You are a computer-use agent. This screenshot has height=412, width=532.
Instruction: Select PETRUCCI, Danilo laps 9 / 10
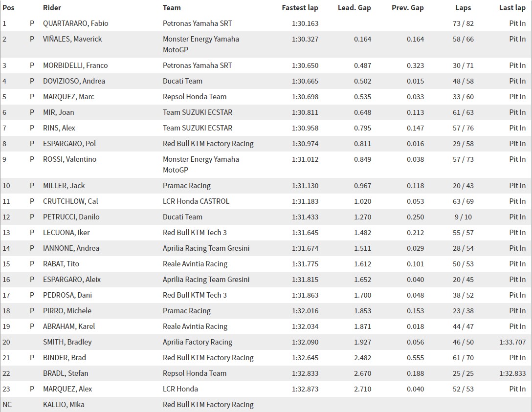pyautogui.click(x=463, y=217)
